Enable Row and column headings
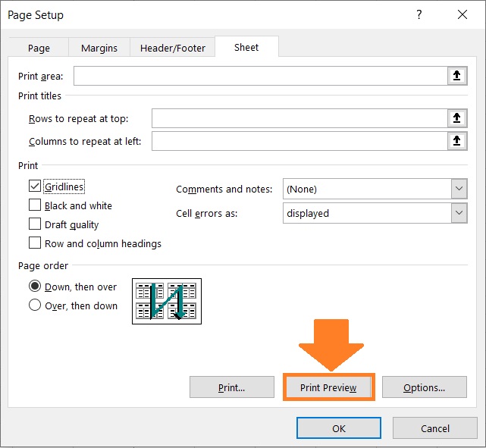This screenshot has width=486, height=448. click(35, 243)
